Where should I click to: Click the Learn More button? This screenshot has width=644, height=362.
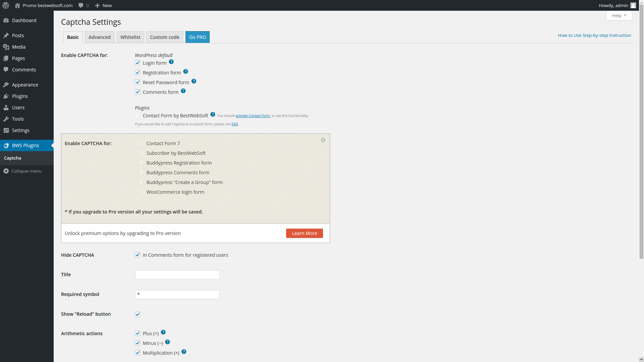pos(305,233)
